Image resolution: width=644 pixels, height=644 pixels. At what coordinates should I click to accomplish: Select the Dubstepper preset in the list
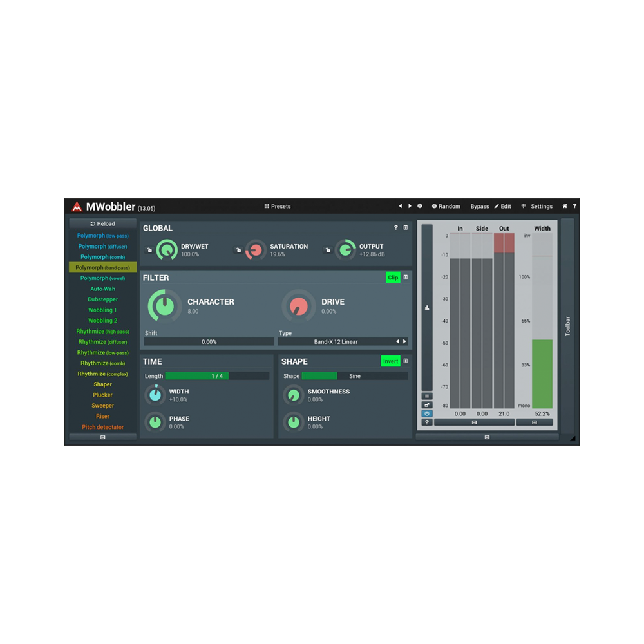(102, 299)
